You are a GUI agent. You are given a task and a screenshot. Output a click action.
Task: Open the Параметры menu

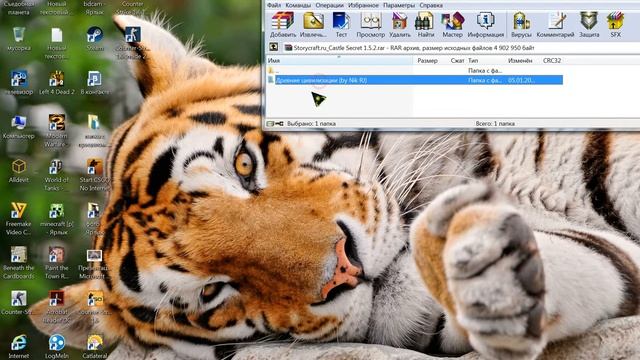(x=399, y=5)
